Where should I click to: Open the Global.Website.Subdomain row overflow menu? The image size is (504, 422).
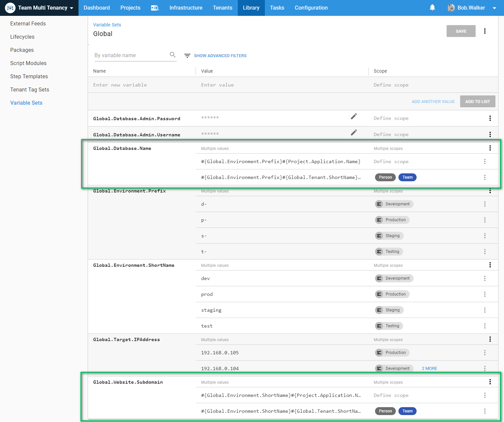click(x=490, y=382)
